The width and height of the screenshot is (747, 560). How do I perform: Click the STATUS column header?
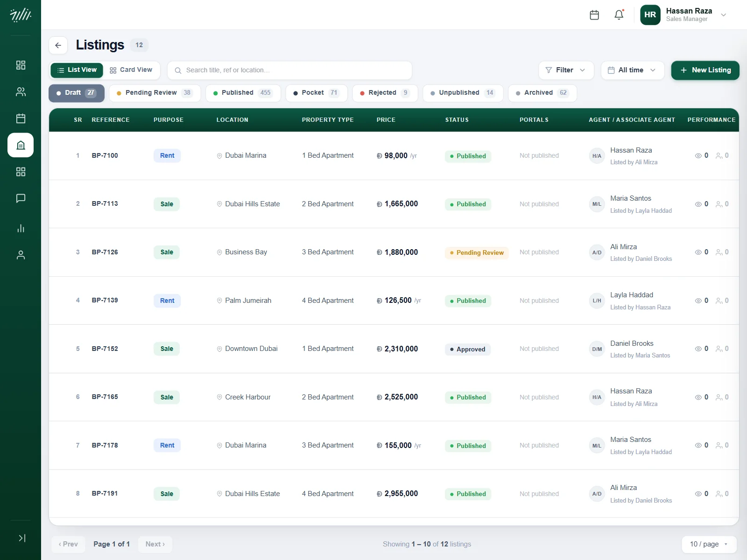point(457,120)
